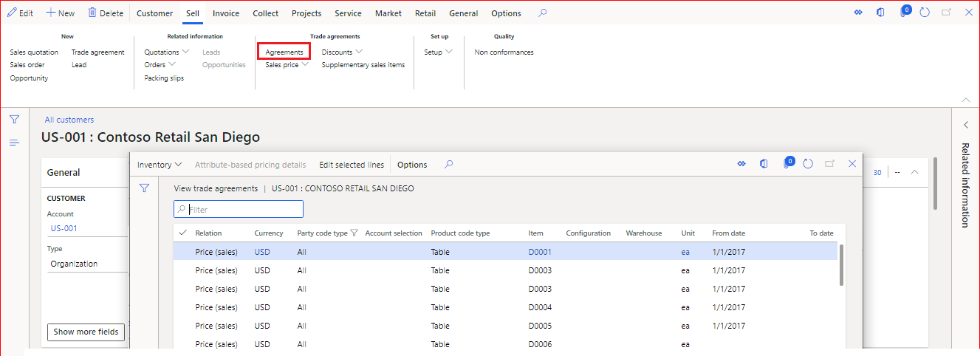The image size is (980, 356).
Task: Open the search magnifier in the main action pane
Action: (x=543, y=13)
